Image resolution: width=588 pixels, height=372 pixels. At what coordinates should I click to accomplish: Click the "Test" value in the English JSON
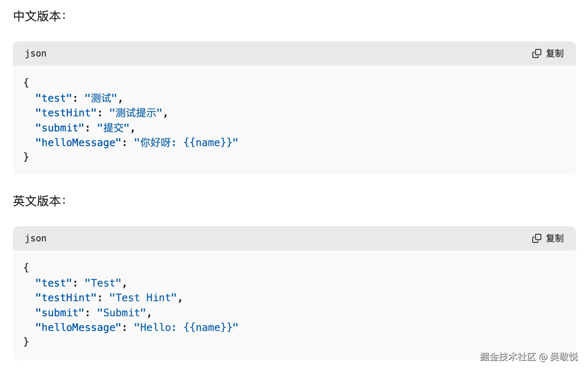coord(103,283)
